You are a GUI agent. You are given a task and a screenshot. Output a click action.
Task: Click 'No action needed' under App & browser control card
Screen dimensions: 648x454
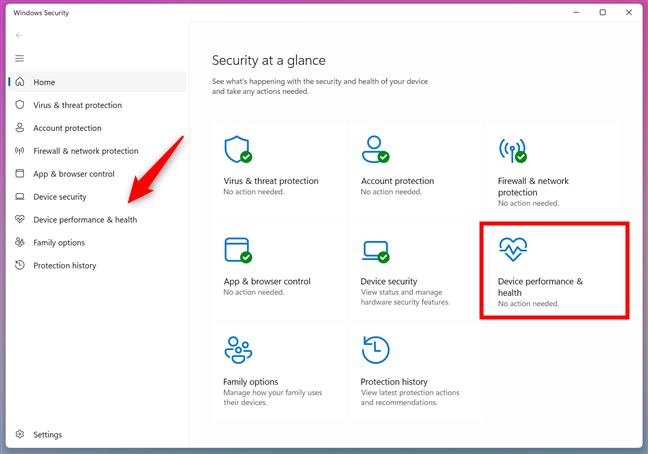(x=254, y=292)
